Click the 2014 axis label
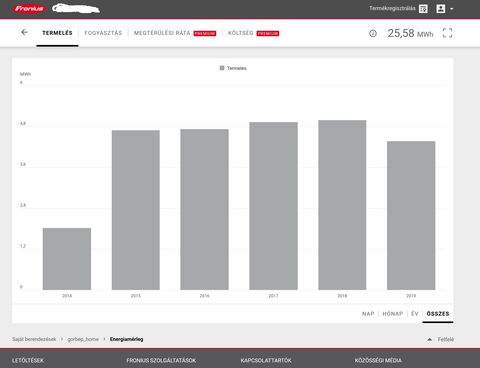480x368 pixels. click(x=67, y=296)
